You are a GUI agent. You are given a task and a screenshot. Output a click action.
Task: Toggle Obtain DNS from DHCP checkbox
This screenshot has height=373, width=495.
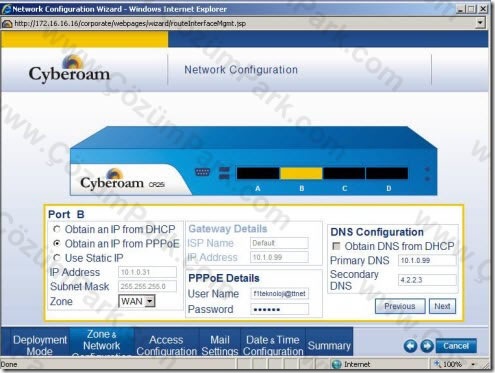pyautogui.click(x=336, y=246)
